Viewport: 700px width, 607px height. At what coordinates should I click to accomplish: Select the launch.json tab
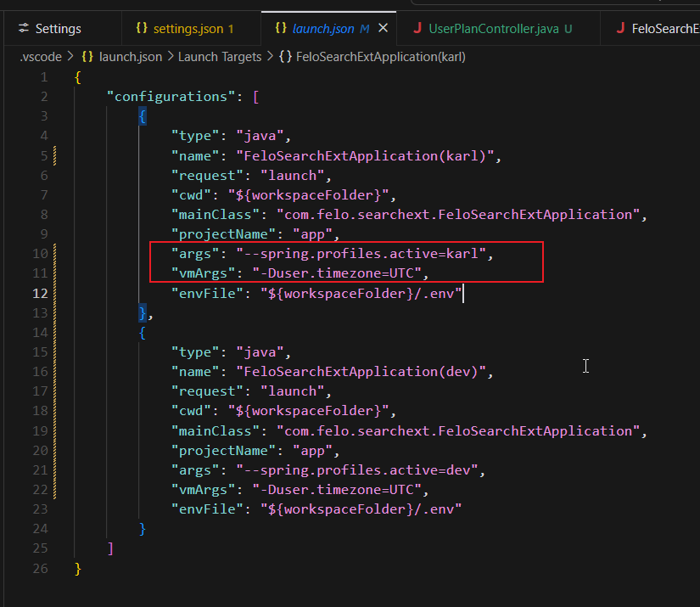click(x=323, y=29)
